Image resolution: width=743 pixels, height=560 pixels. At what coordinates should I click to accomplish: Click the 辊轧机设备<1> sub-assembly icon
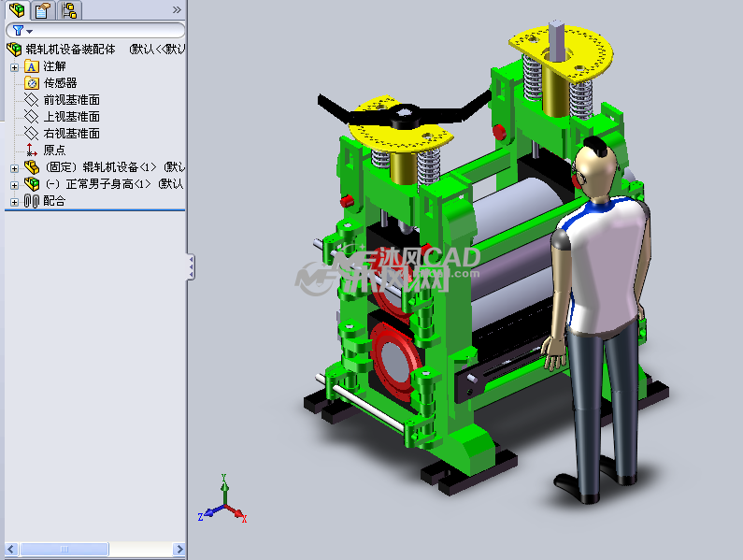32,167
